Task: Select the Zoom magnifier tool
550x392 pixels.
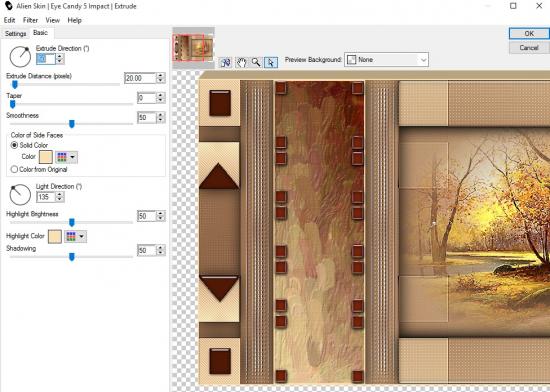Action: (256, 62)
